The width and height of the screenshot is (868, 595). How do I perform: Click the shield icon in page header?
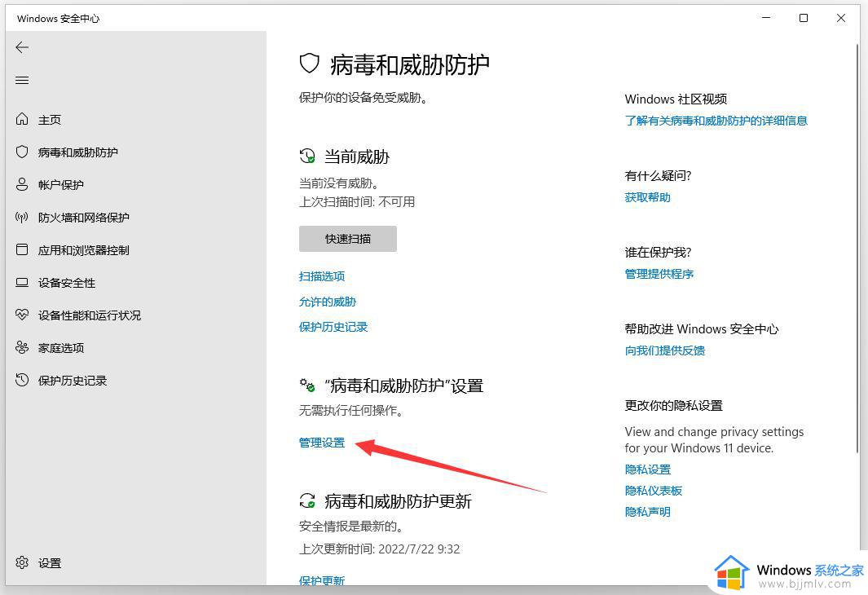pyautogui.click(x=310, y=64)
